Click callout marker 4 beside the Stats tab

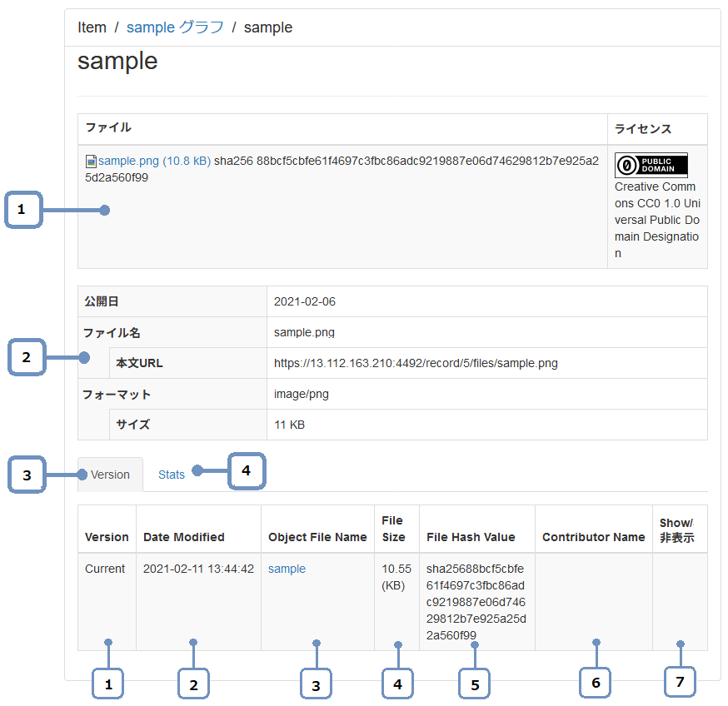point(246,470)
